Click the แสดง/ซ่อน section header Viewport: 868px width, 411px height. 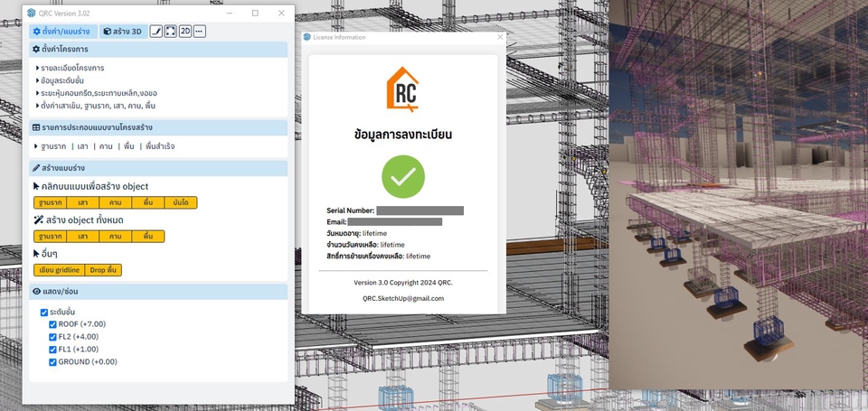click(x=158, y=291)
